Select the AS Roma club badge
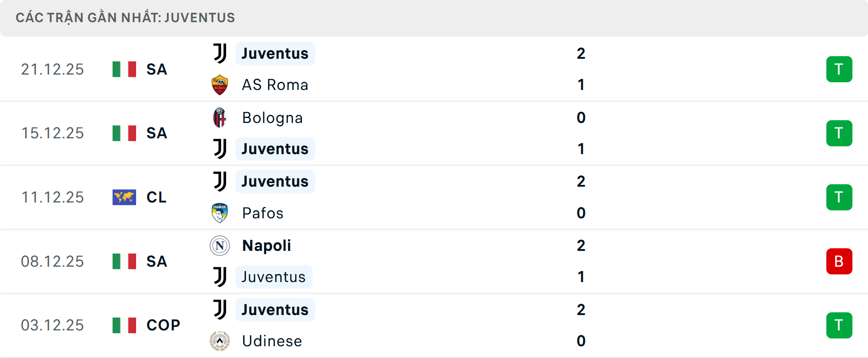Screen dimensions: 868x358 tap(220, 85)
